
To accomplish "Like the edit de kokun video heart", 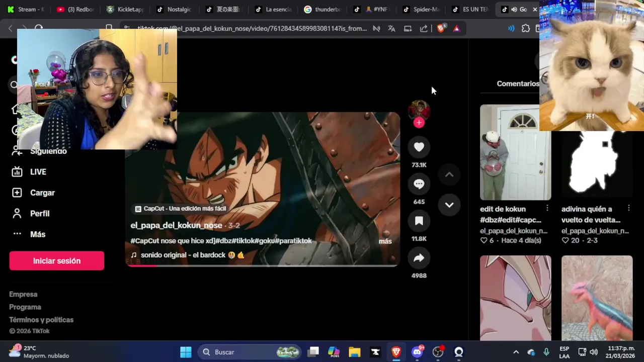I will tap(484, 240).
